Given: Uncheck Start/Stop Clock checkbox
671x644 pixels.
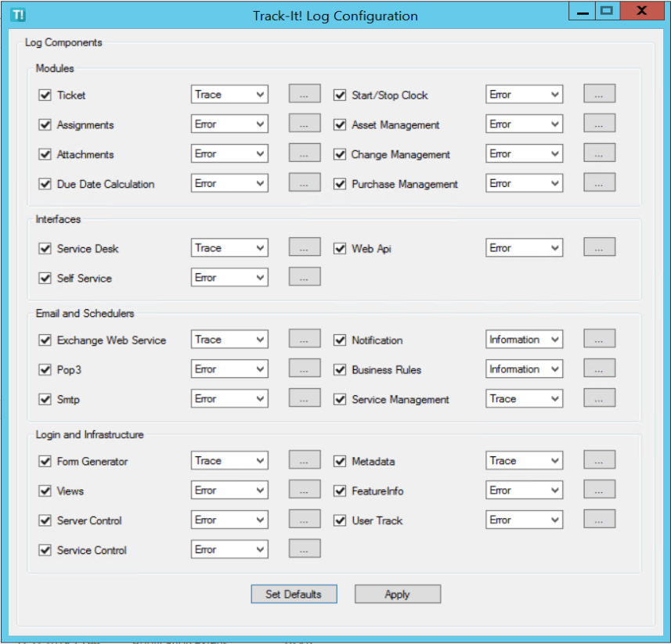Looking at the screenshot, I should point(340,95).
